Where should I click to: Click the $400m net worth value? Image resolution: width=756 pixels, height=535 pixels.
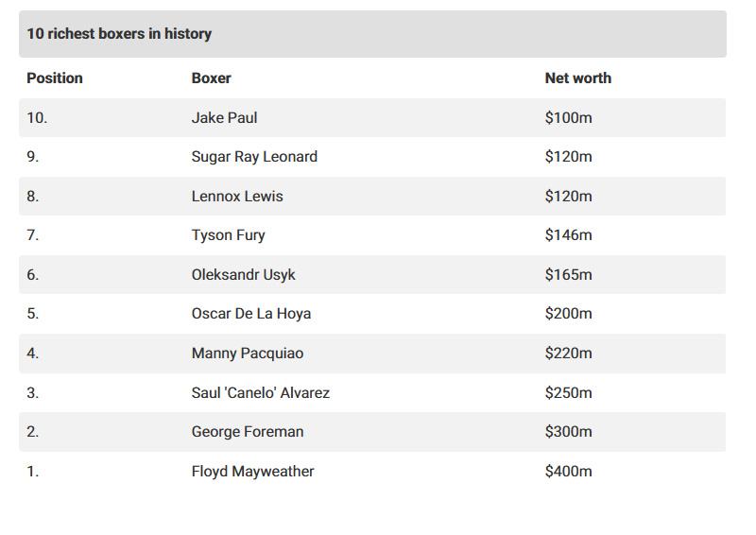coord(568,471)
